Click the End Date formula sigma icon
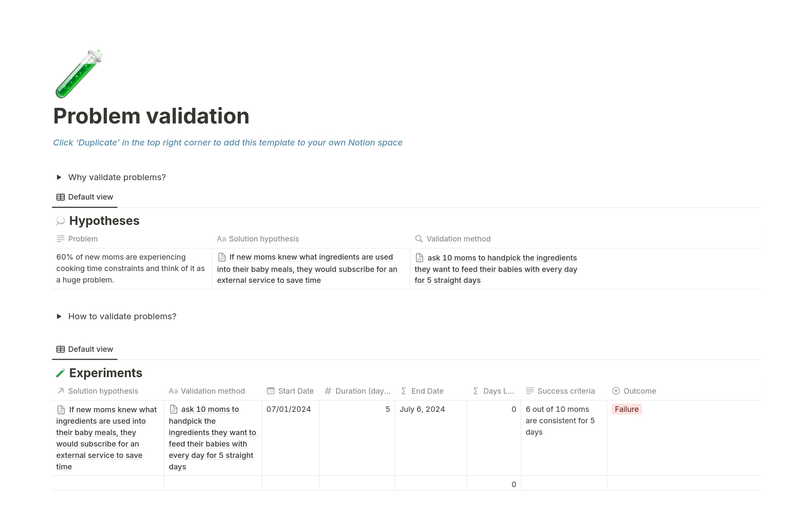812x507 pixels. 403,391
